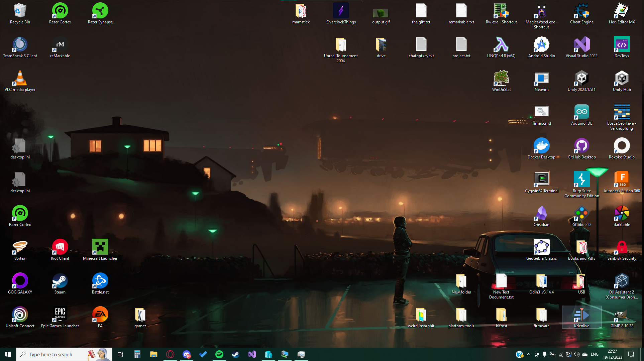The width and height of the screenshot is (644, 361).
Task: Click the Vortex desktop shortcut
Action: click(20, 250)
